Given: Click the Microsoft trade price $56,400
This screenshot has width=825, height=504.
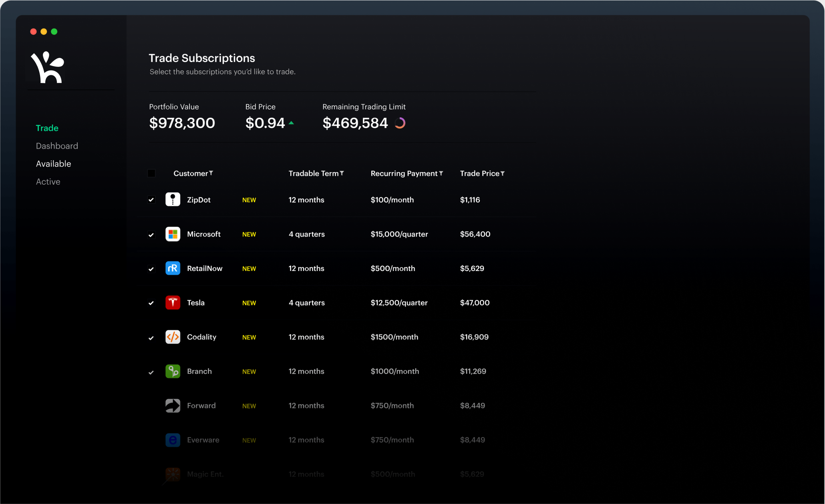Looking at the screenshot, I should click(x=475, y=234).
